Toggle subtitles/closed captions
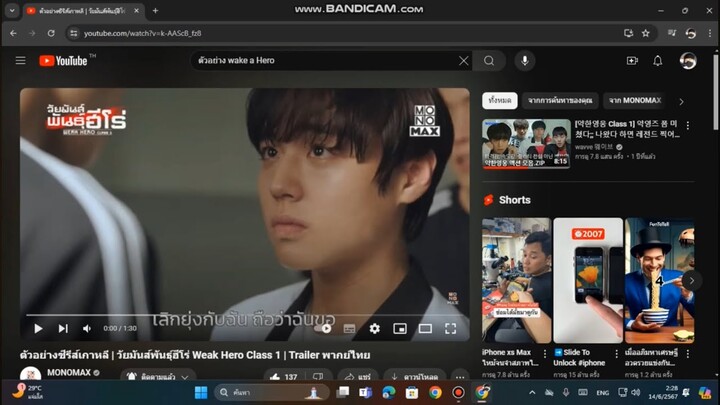Screen dimensions: 720x405 349,328
